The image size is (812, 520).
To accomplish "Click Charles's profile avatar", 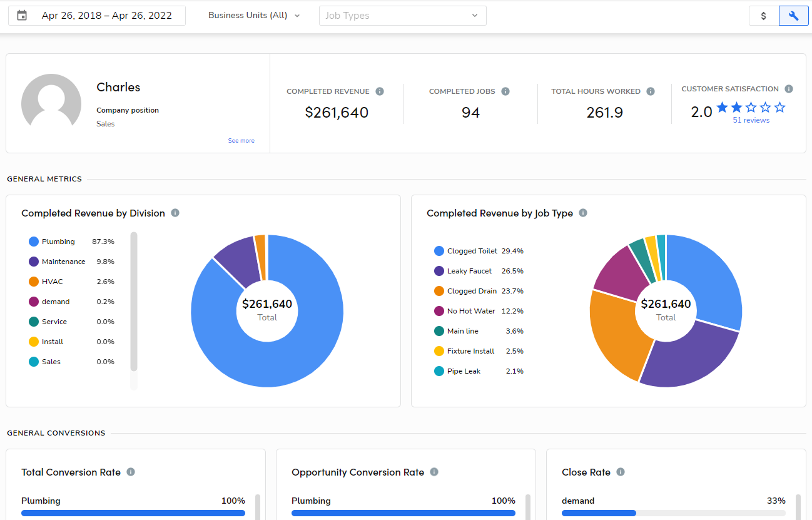I will click(x=51, y=101).
